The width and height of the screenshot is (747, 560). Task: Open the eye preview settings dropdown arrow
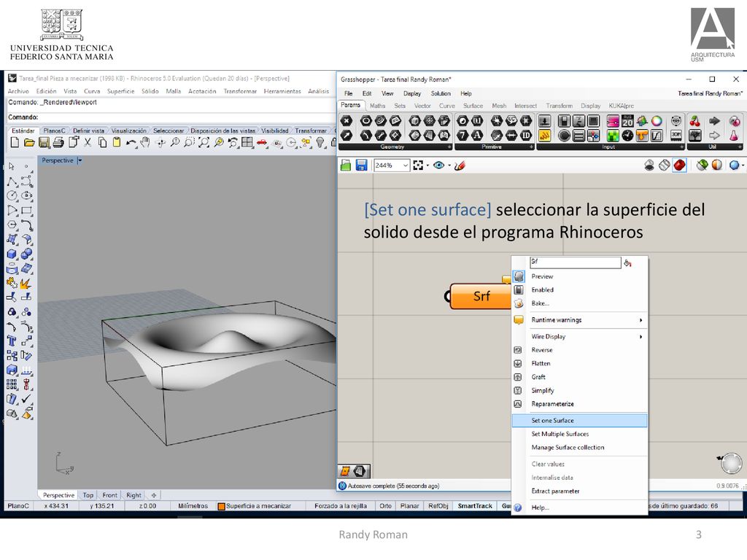point(449,166)
